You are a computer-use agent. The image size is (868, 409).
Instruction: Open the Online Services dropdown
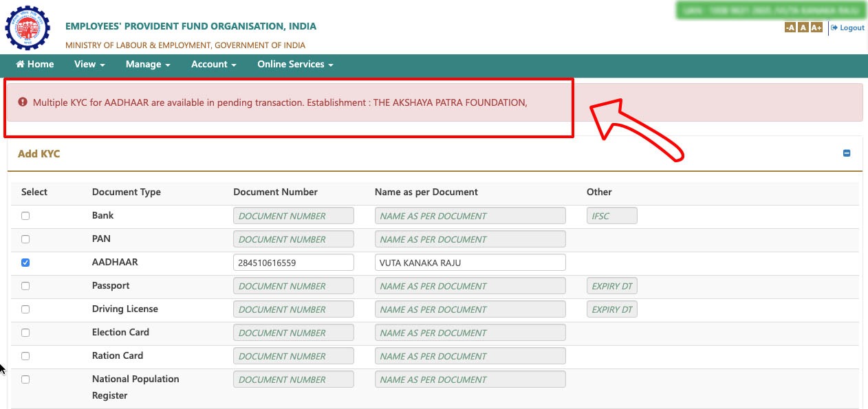tap(295, 64)
